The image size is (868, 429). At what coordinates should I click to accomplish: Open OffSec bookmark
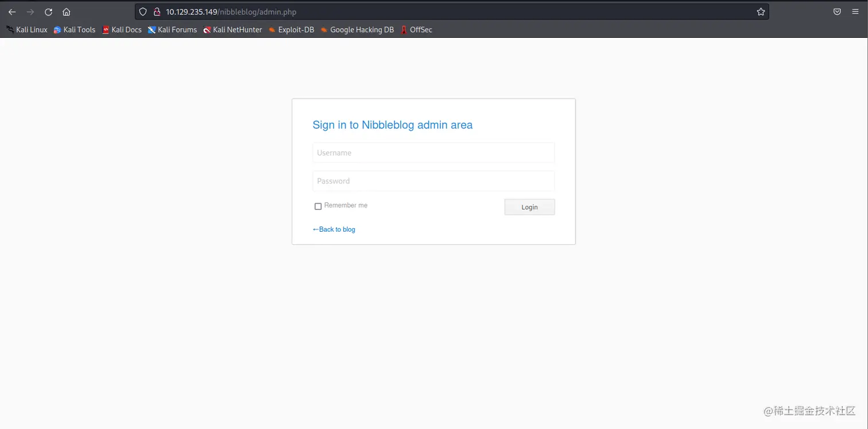(417, 30)
